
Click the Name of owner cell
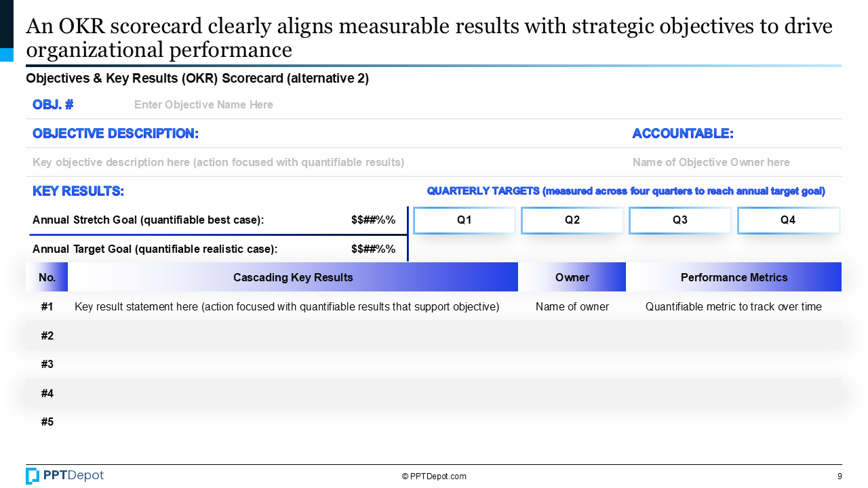coord(572,307)
